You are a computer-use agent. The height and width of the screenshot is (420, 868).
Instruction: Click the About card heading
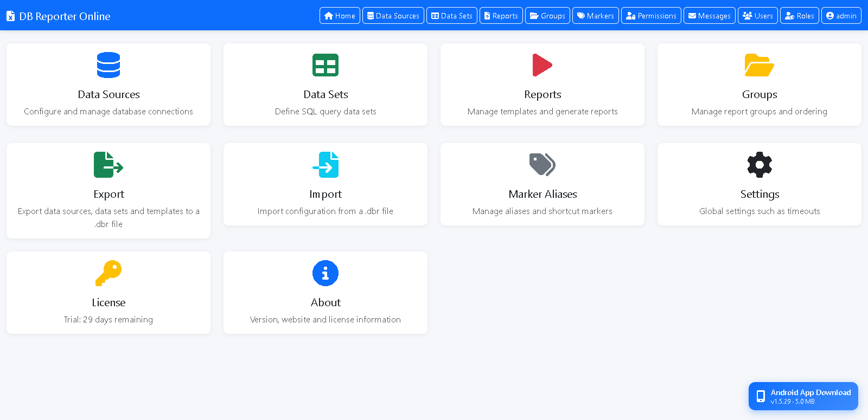tap(325, 302)
